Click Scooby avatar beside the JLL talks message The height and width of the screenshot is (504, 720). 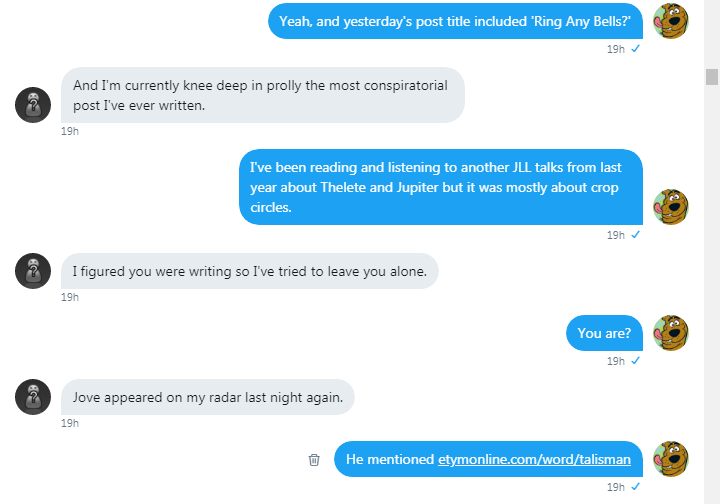click(670, 207)
